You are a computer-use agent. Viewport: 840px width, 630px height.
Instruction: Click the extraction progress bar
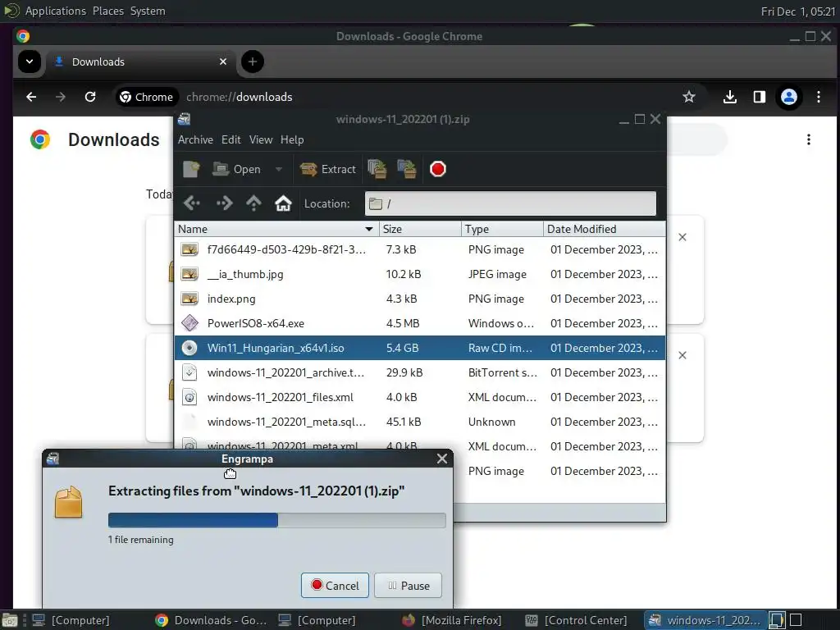pyautogui.click(x=277, y=520)
